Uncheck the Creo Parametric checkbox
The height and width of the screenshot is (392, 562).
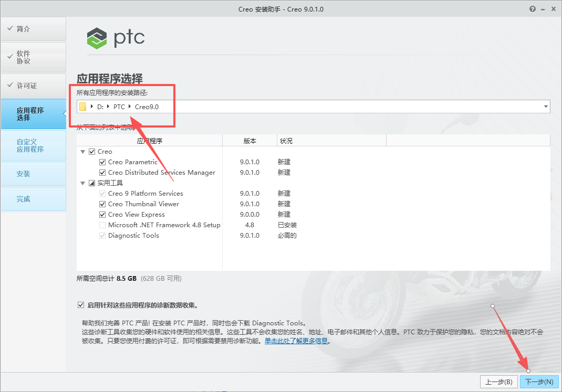(x=102, y=162)
